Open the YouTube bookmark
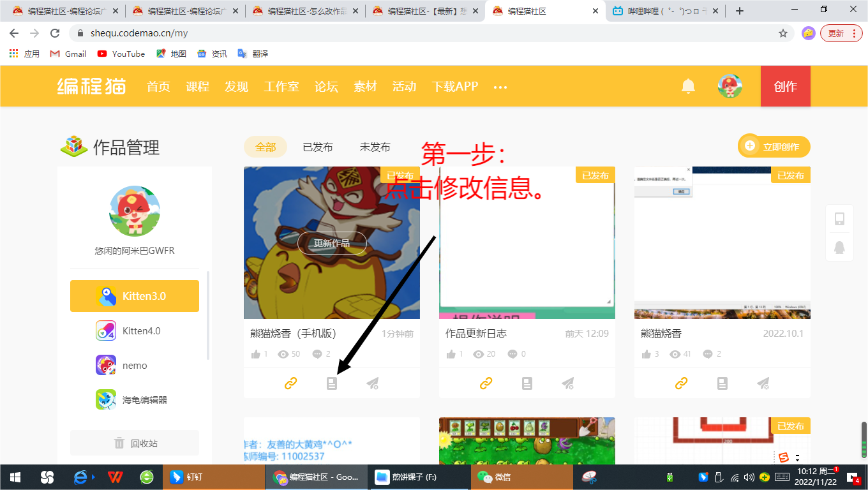 click(x=121, y=54)
